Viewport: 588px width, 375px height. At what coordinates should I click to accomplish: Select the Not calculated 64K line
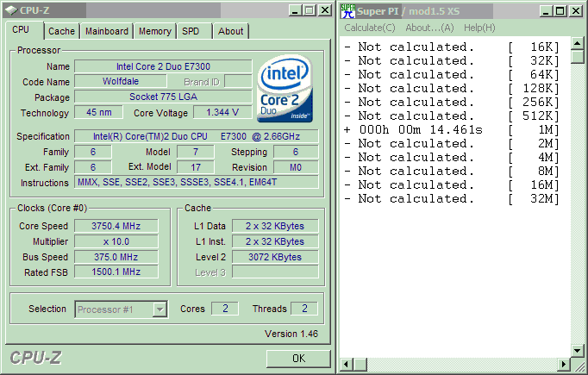[452, 75]
